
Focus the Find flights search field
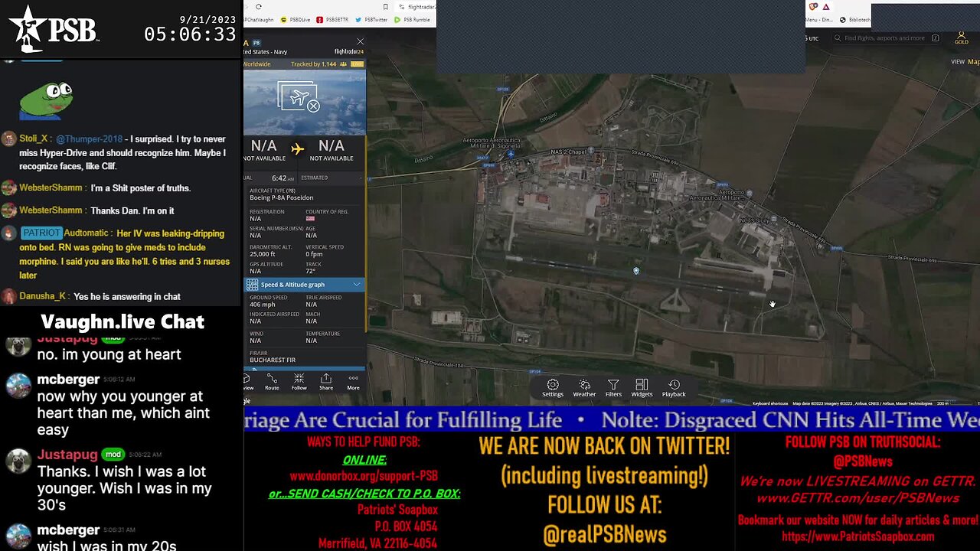pyautogui.click(x=886, y=38)
